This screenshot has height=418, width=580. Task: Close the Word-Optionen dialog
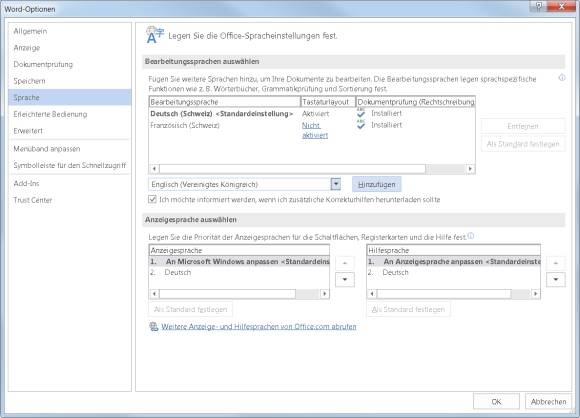tap(562, 6)
